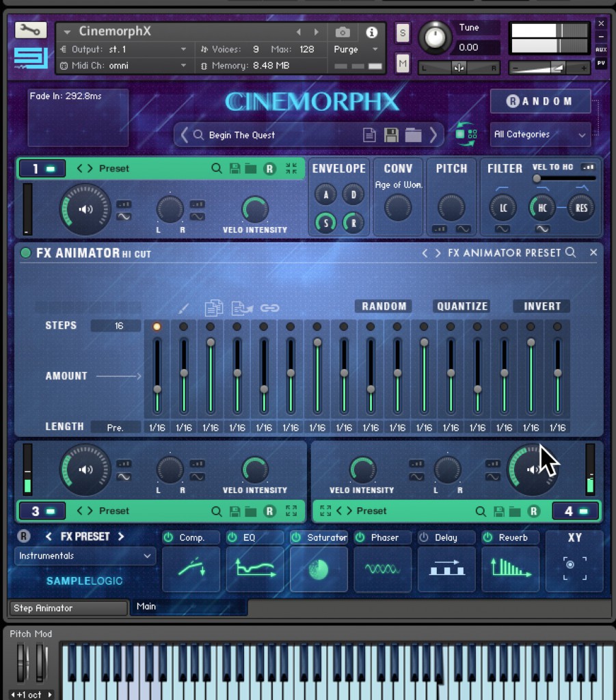Click the RANDOM master button
The image size is (616, 700).
[541, 101]
